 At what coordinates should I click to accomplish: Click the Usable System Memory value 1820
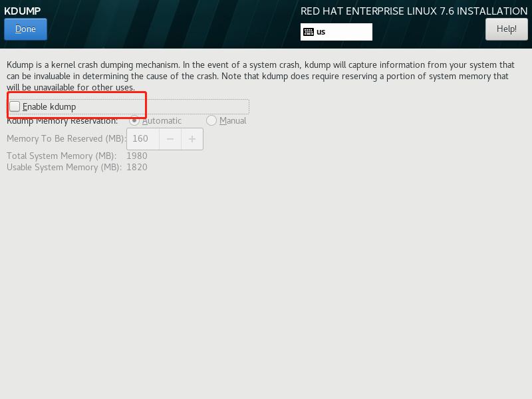click(x=137, y=168)
